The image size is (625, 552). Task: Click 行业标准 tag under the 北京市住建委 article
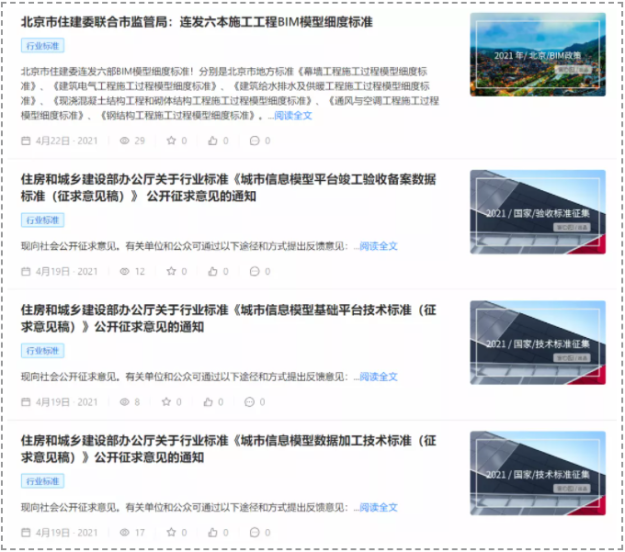pos(43,45)
